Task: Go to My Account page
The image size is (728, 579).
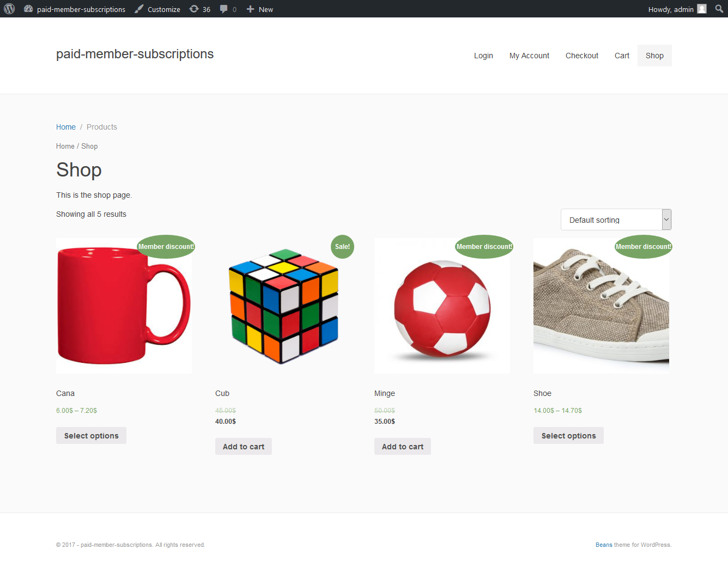Action: (x=529, y=56)
